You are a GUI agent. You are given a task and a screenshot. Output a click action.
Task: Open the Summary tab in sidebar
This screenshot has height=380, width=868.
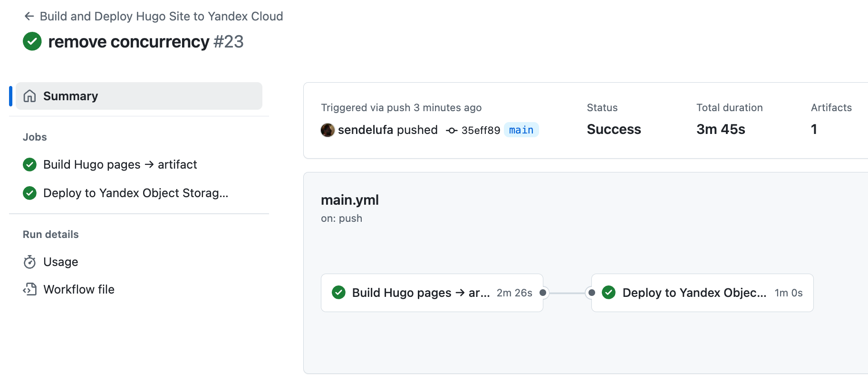[139, 96]
